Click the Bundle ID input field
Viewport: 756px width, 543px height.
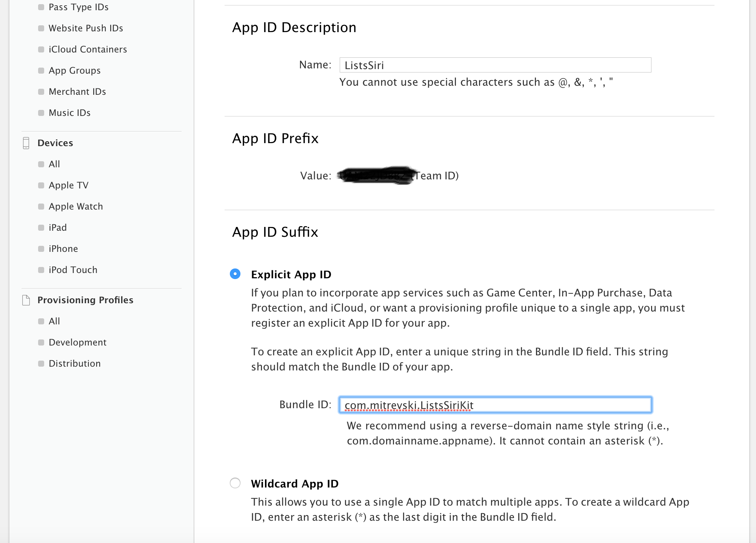(x=495, y=405)
